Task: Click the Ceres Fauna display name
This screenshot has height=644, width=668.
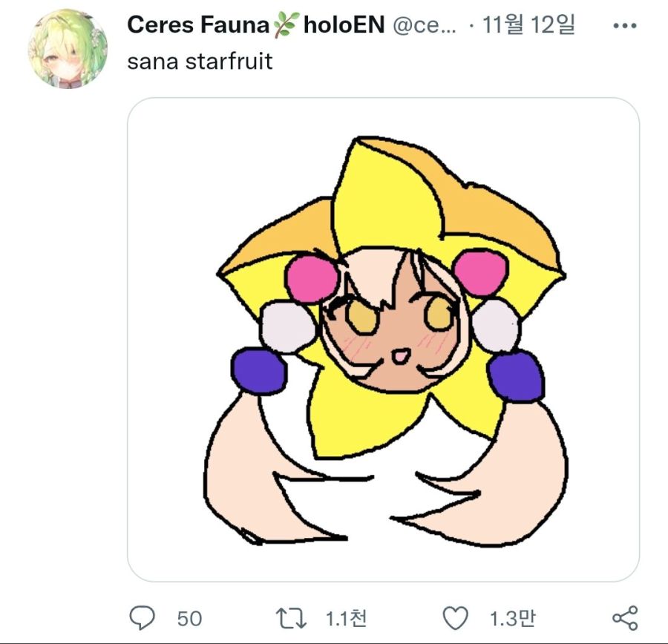Action: 197,25
